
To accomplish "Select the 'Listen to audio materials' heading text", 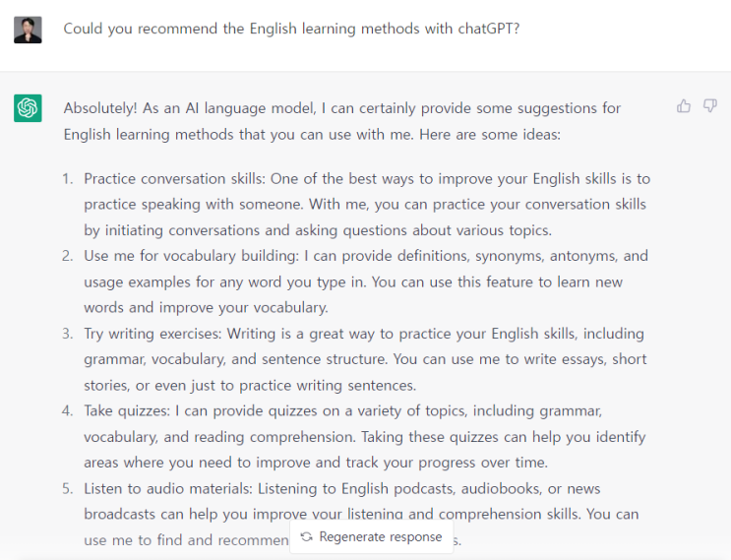I will [x=167, y=489].
